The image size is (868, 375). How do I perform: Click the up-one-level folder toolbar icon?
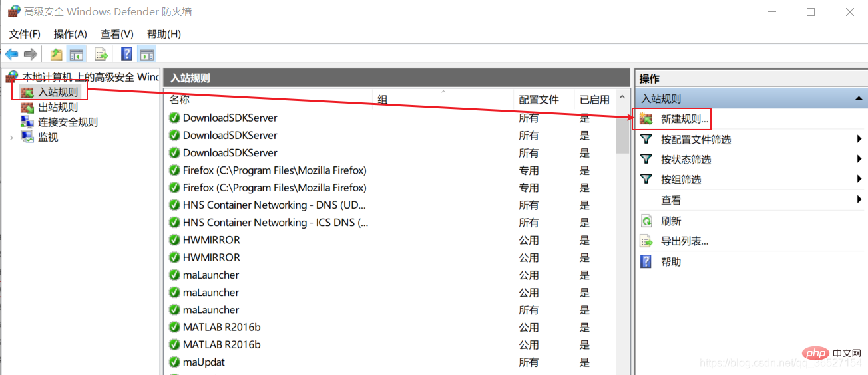56,54
